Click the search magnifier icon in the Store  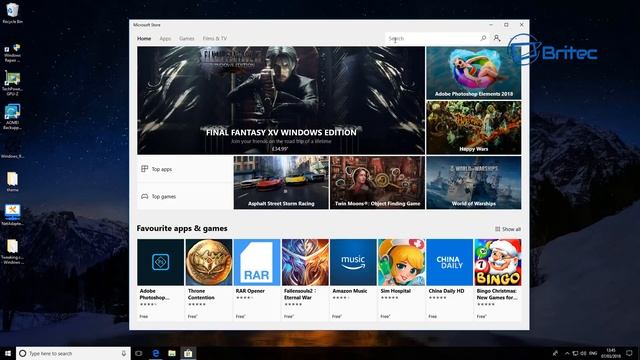point(483,38)
